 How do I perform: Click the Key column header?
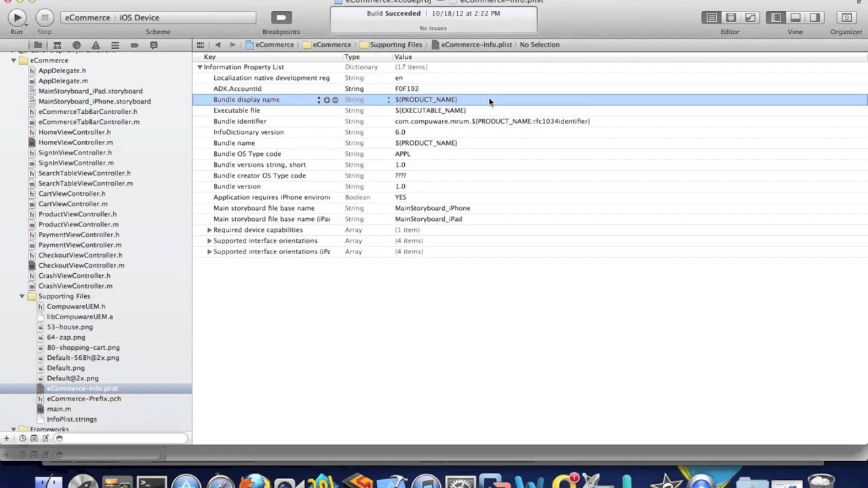click(x=267, y=57)
